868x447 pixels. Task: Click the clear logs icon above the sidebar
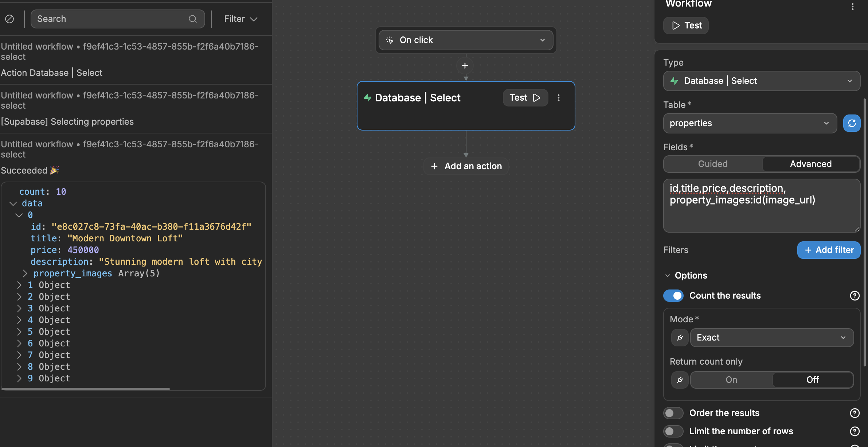[x=9, y=19]
